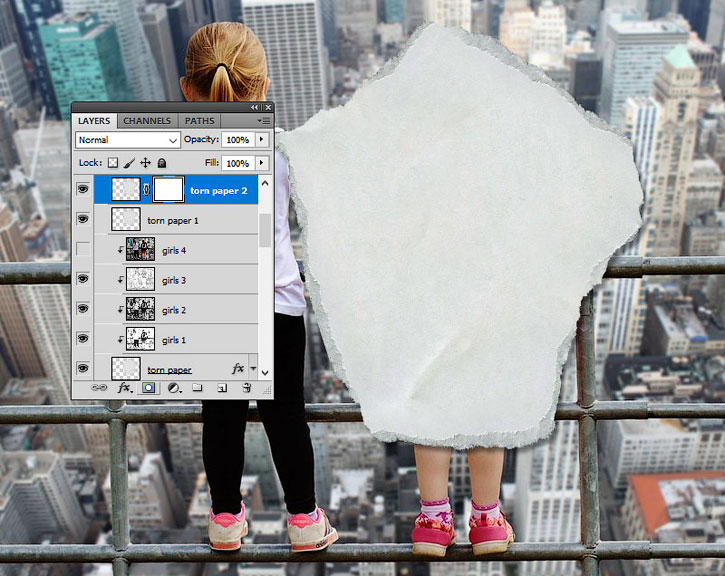
Task: Open the Layers panel options menu
Action: pyautogui.click(x=264, y=121)
